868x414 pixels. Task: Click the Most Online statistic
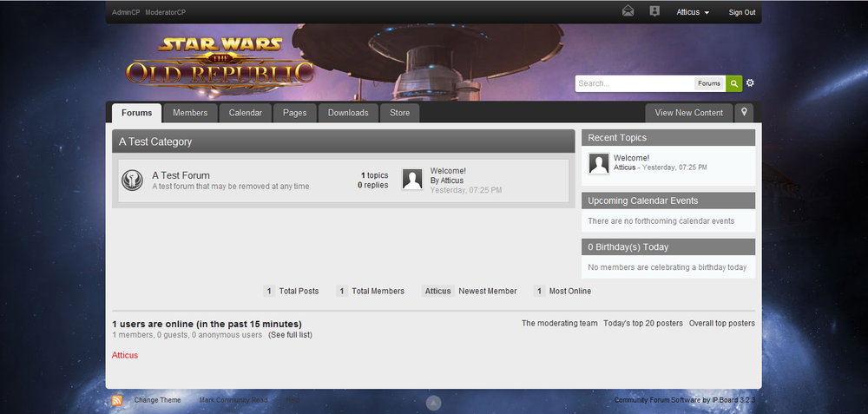562,291
